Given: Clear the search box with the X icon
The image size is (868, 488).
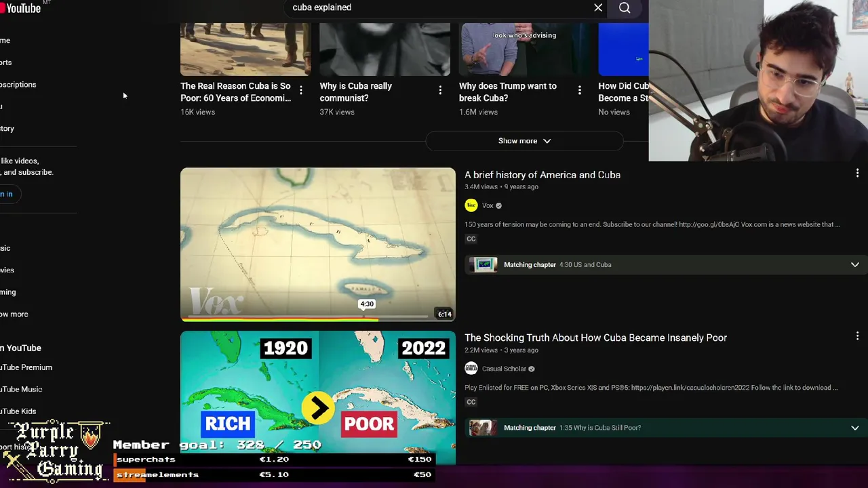Looking at the screenshot, I should pyautogui.click(x=598, y=7).
